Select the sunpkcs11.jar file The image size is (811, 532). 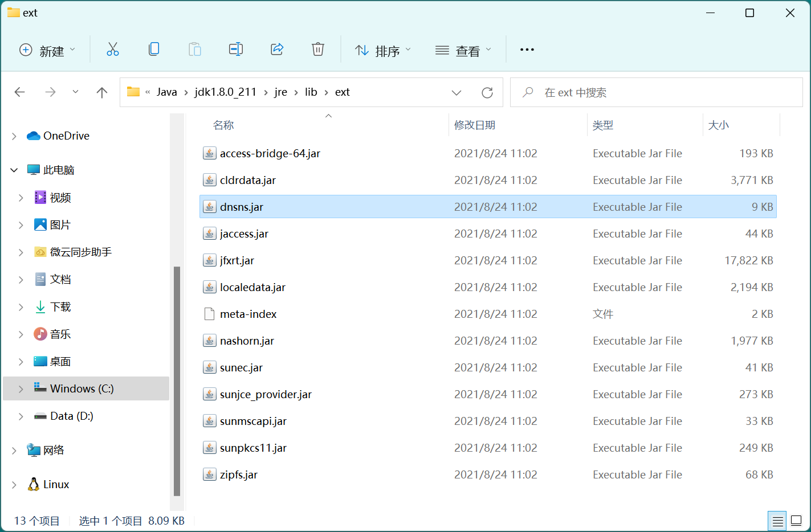tap(488, 448)
